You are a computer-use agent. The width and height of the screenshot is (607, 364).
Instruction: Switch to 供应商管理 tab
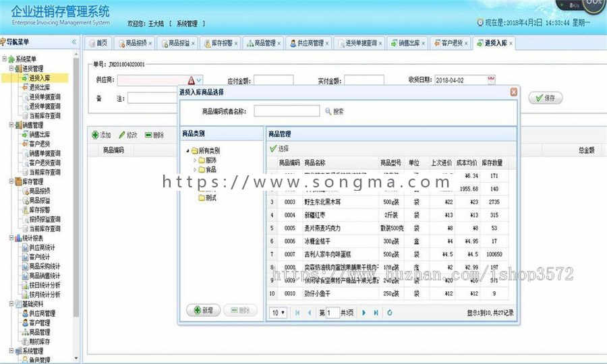coord(310,43)
